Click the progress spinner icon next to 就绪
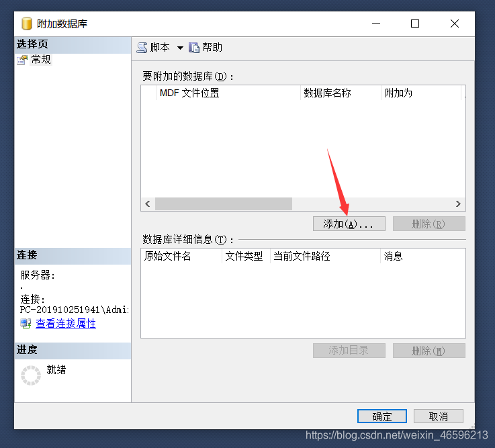Screen dimensions: 495x448 pyautogui.click(x=31, y=375)
